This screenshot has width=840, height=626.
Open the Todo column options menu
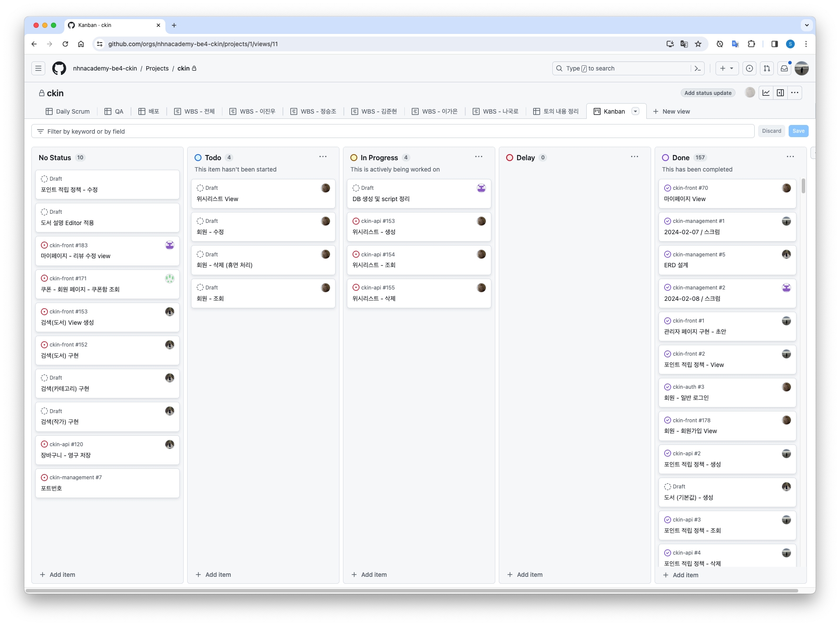point(323,157)
